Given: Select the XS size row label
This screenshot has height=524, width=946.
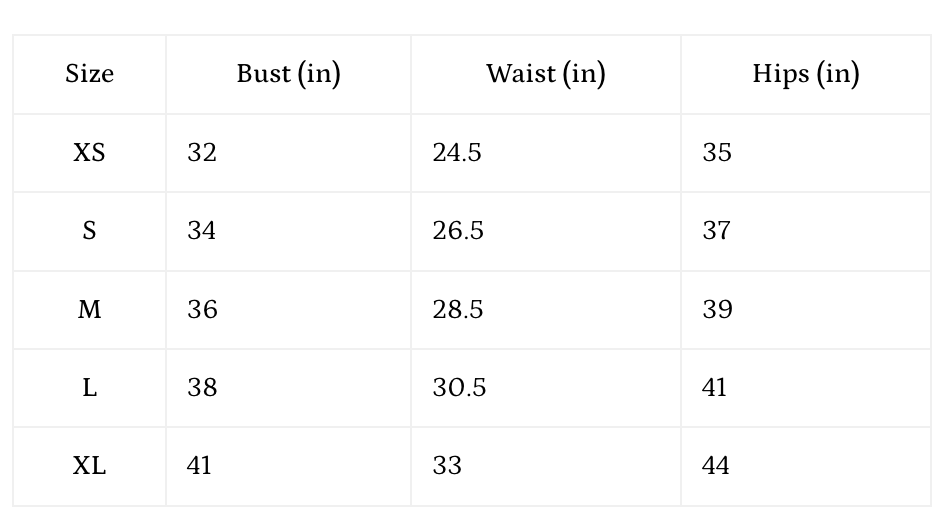Looking at the screenshot, I should click(89, 152).
